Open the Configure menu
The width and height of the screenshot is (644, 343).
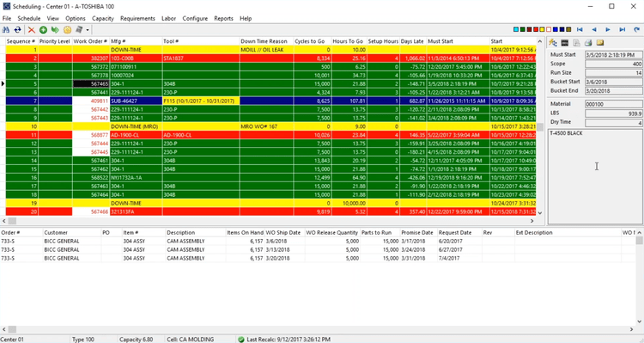[195, 19]
